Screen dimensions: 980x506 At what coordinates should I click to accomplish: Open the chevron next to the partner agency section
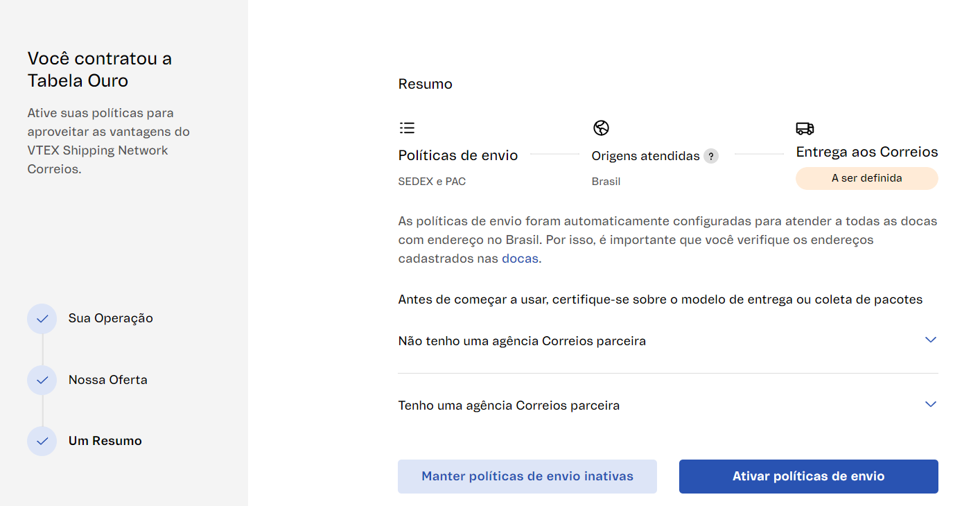931,403
